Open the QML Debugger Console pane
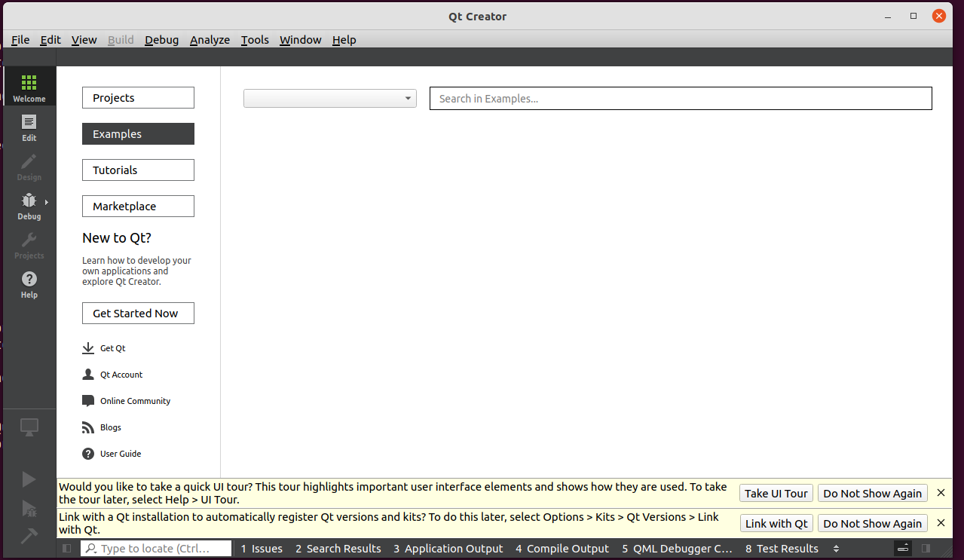Image resolution: width=964 pixels, height=560 pixels. coord(677,549)
